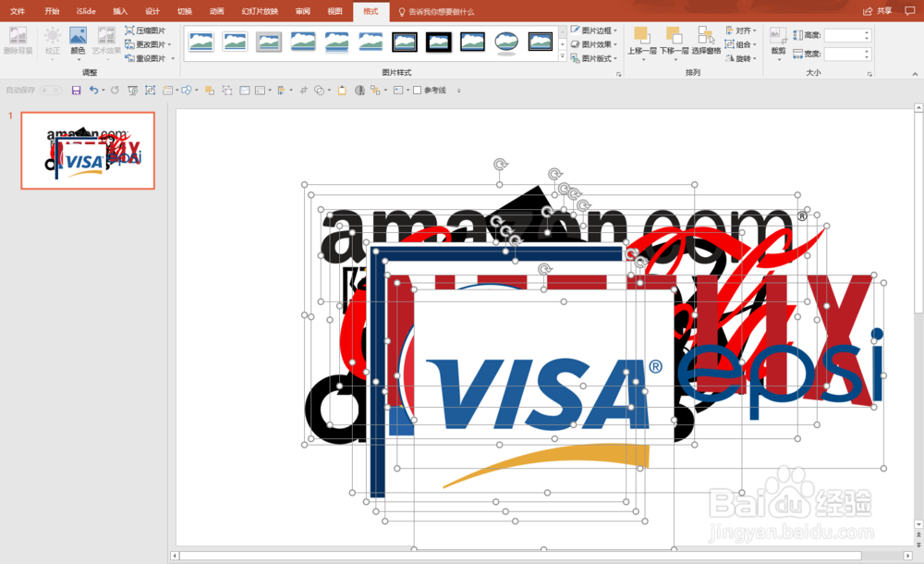Click the selection-frame icon next to the slideshow icon
This screenshot has width=924, height=564.
coord(151,91)
